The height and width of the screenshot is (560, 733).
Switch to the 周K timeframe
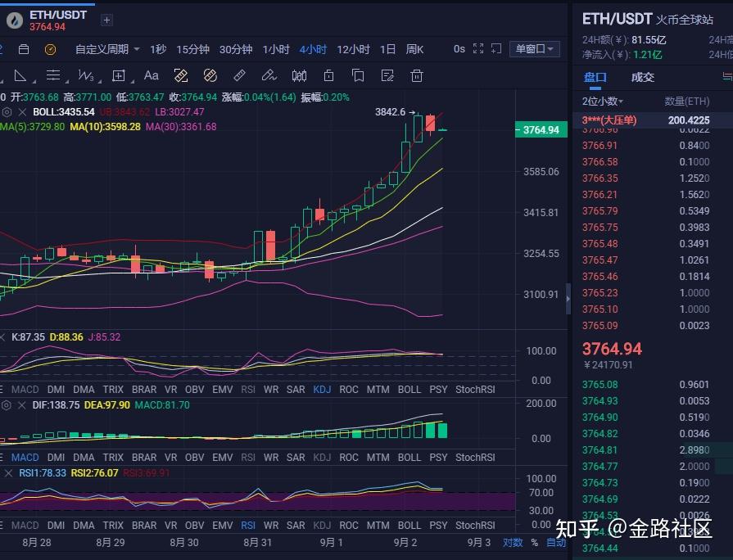tap(414, 49)
